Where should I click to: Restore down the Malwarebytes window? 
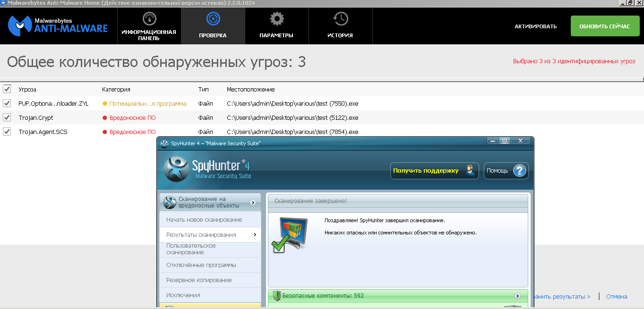631,3
